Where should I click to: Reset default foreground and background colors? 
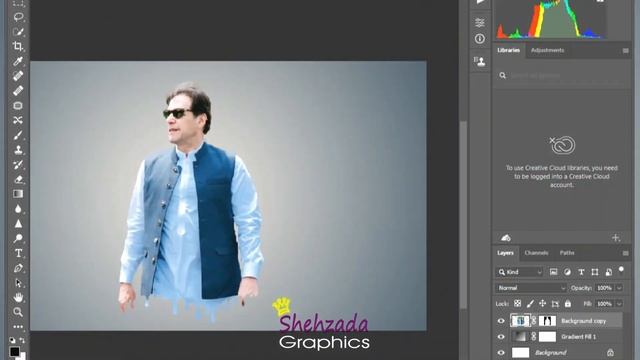tap(12, 340)
